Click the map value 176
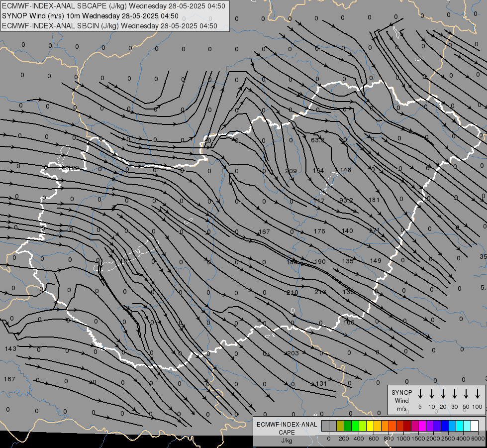 pos(319,231)
